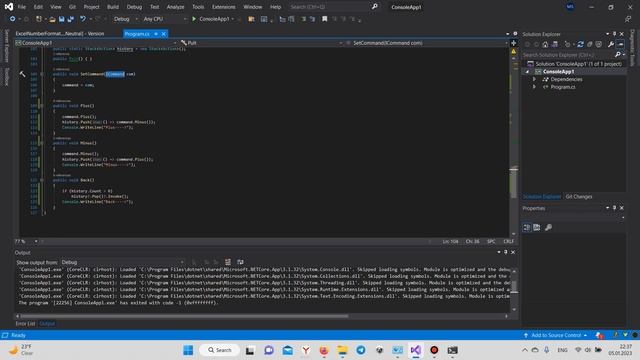Viewport: 640px width, 360px height.
Task: Close the Program.cs tab
Action: click(x=164, y=34)
